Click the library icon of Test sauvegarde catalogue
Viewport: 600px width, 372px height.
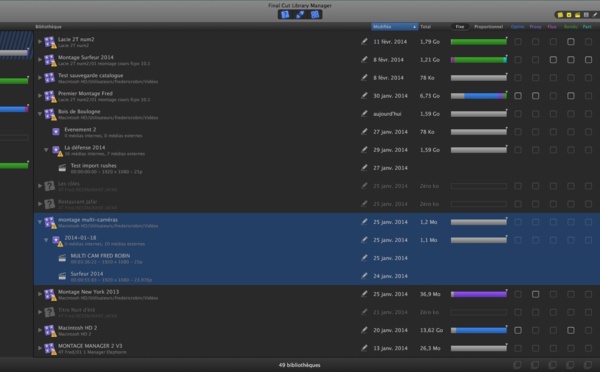coord(50,78)
